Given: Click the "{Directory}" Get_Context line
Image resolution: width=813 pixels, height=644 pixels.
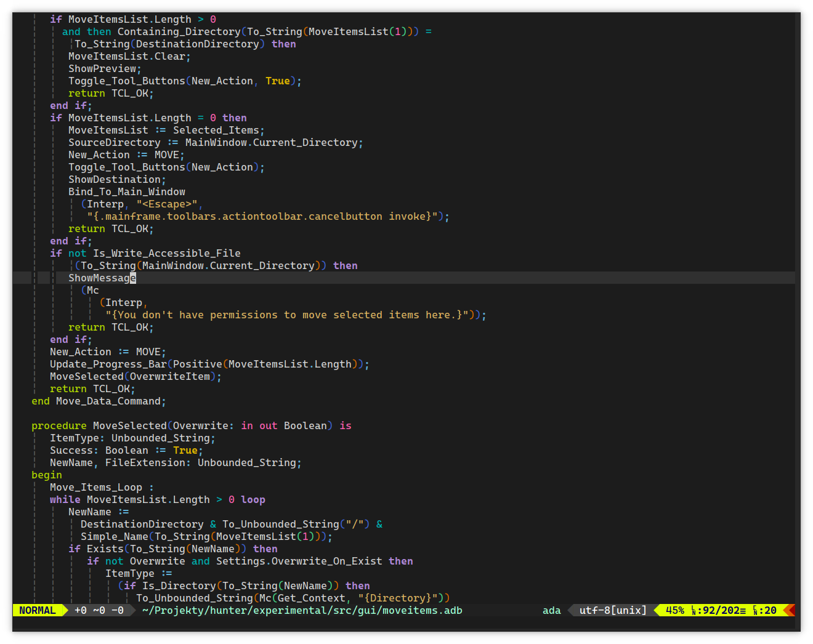Looking at the screenshot, I should (x=293, y=598).
